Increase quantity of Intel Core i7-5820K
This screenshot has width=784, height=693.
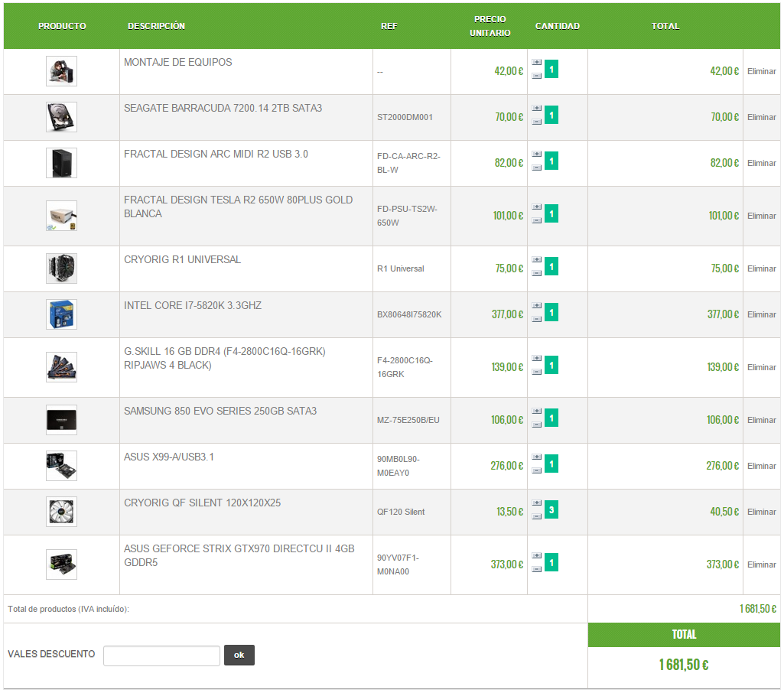(x=536, y=306)
